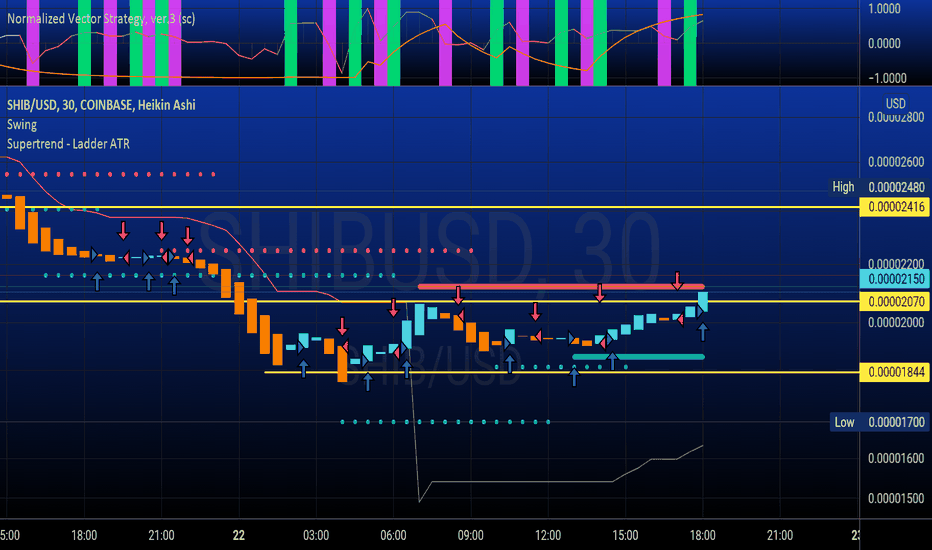Open the Supertrend - Ladder ATR legend
932x550 pixels.
tap(68, 144)
